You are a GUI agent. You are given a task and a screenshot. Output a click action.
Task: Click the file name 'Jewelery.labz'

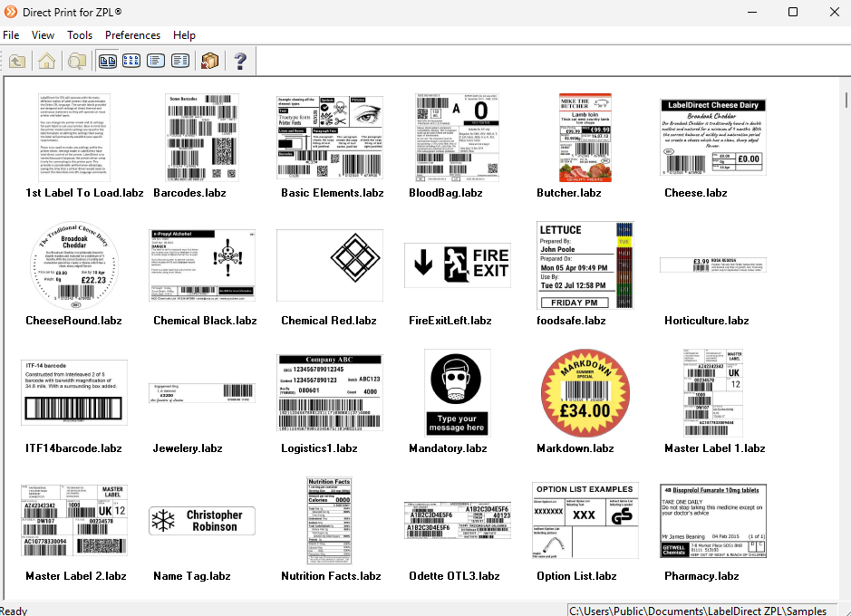point(188,448)
